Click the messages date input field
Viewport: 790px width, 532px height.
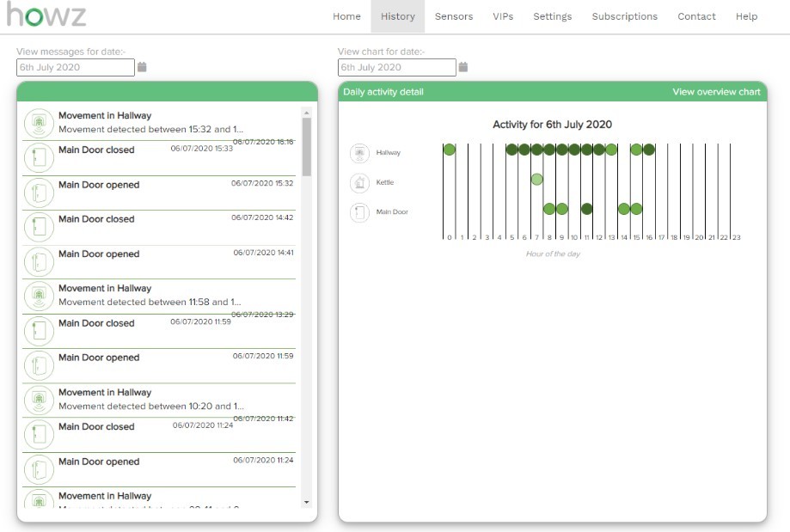[x=76, y=67]
